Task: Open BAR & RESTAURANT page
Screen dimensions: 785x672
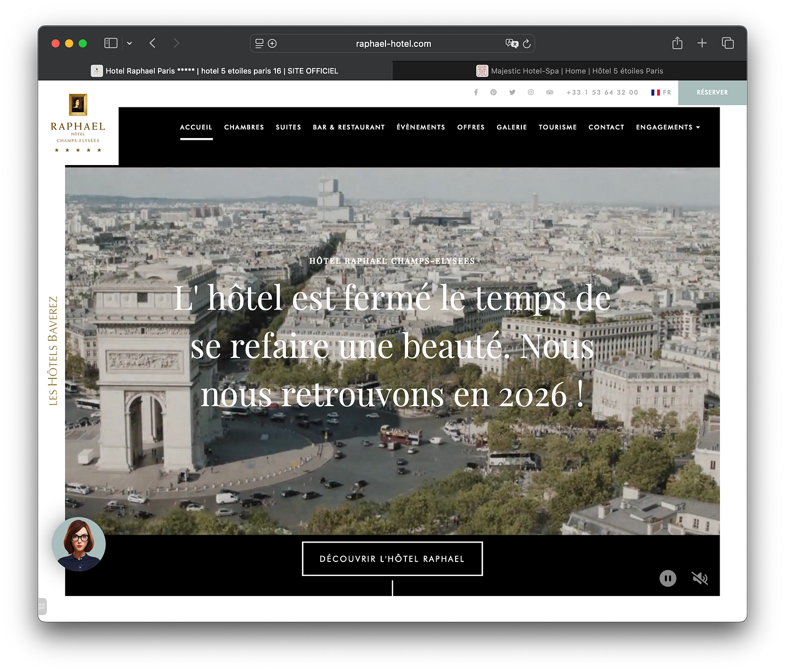Action: click(349, 127)
